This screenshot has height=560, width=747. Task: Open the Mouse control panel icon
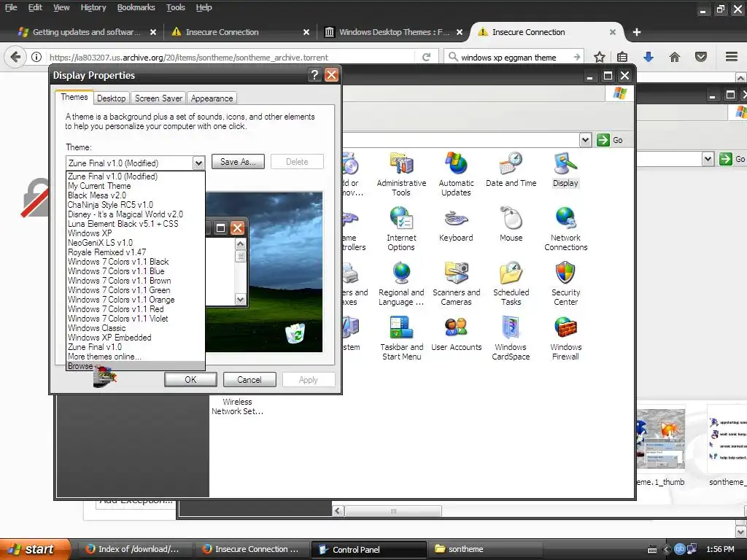[x=511, y=225]
